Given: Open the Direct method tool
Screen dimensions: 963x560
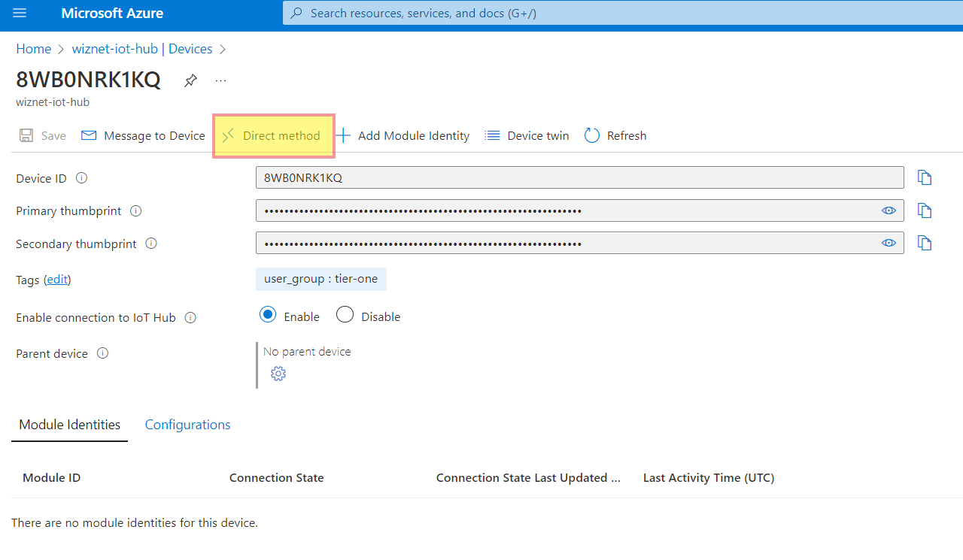Looking at the screenshot, I should point(273,135).
